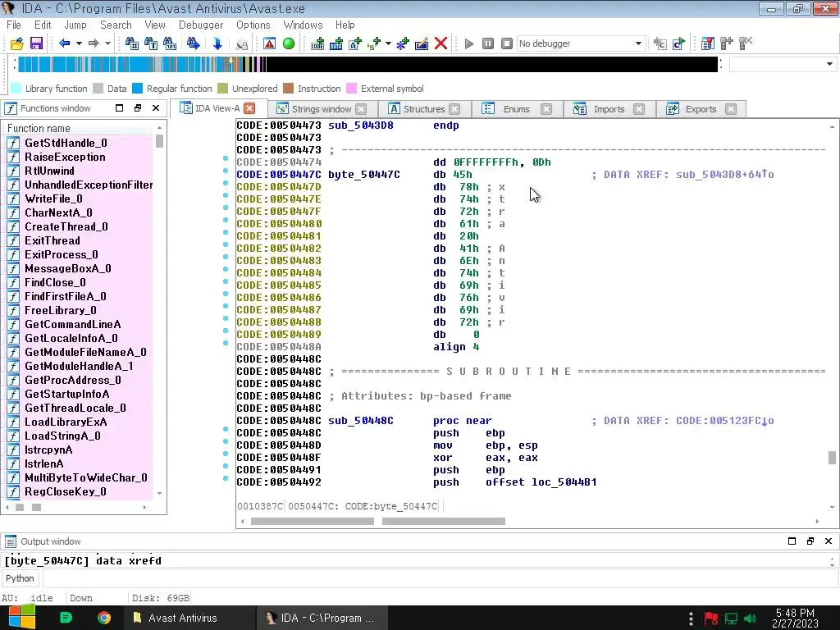The image size is (840, 630).
Task: Start the debugger with the play button
Action: click(469, 43)
